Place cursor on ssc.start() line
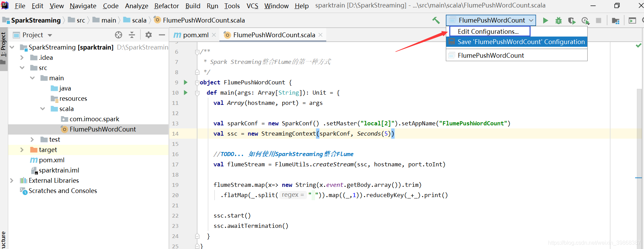Screen dimensions: 644x249 (x=232, y=216)
